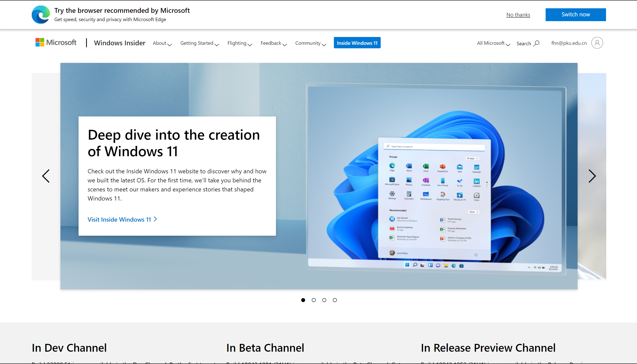Expand the Getting Started dropdown
Viewport: 637px width, 364px height.
[x=199, y=43]
